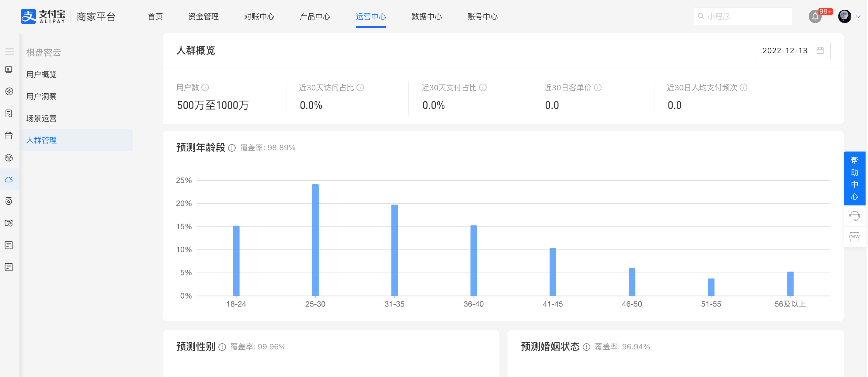Select 用户洞察 in side menu
Screen dimensions: 868x377
click(x=41, y=96)
